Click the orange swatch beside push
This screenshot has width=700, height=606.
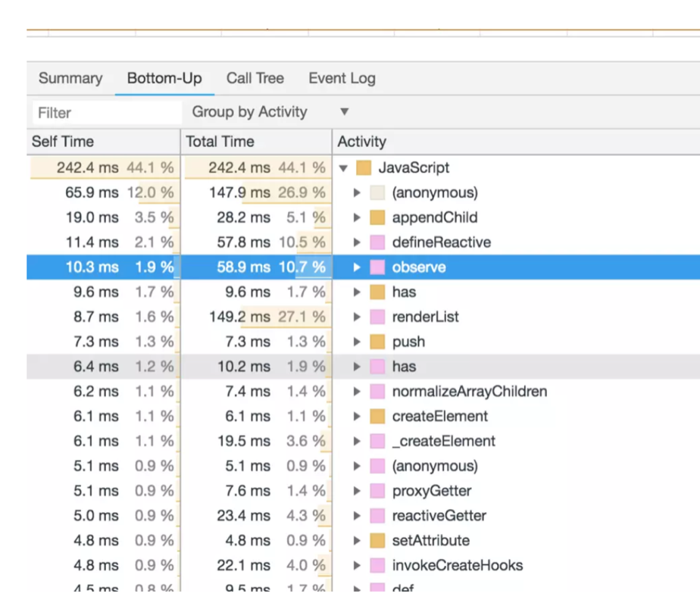tap(377, 342)
